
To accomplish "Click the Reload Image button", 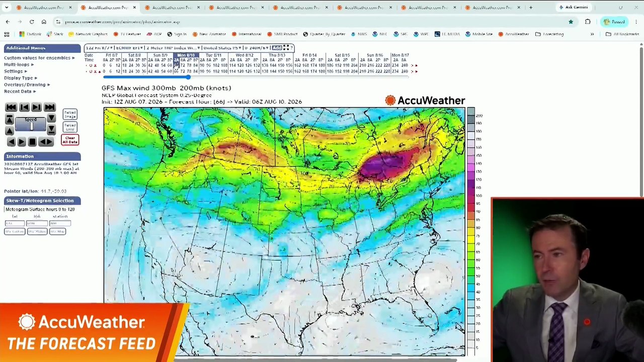I will coord(70,115).
